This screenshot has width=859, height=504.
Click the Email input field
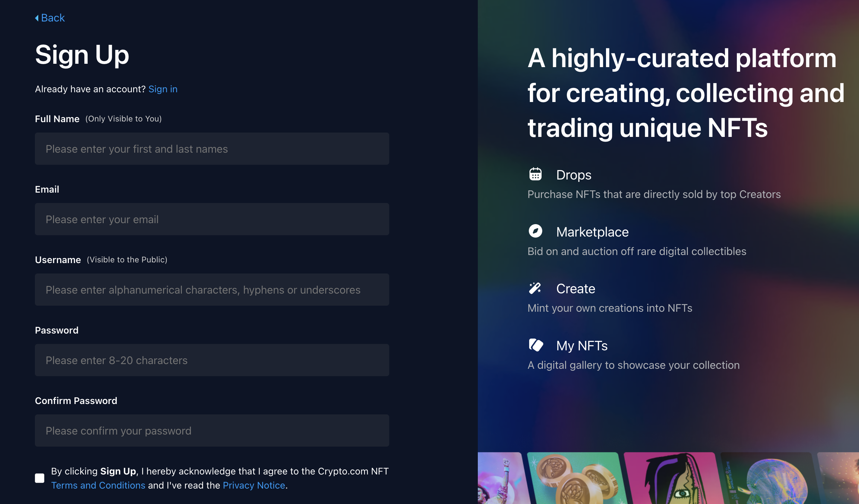212,219
